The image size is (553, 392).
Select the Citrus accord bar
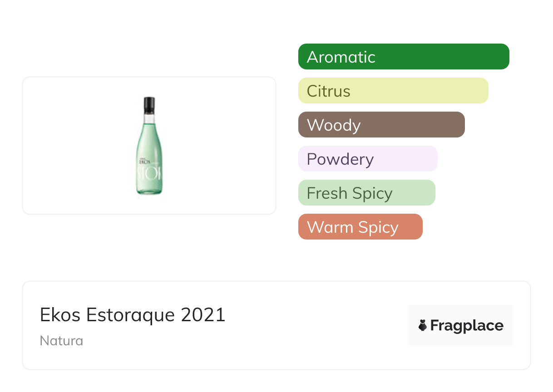393,91
